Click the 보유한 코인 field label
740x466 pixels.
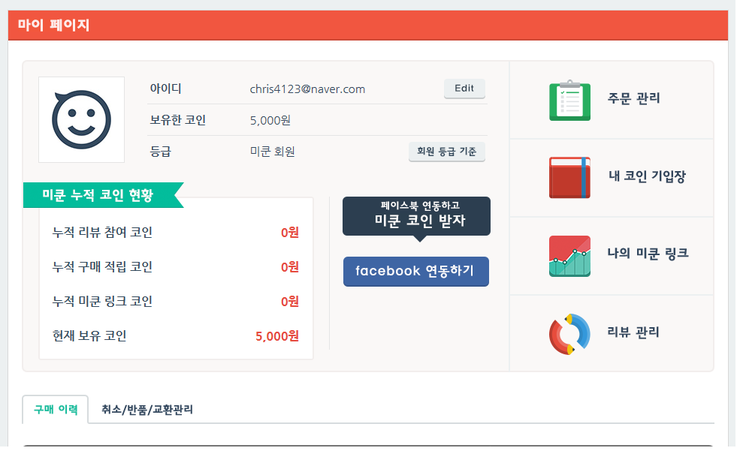pos(177,120)
